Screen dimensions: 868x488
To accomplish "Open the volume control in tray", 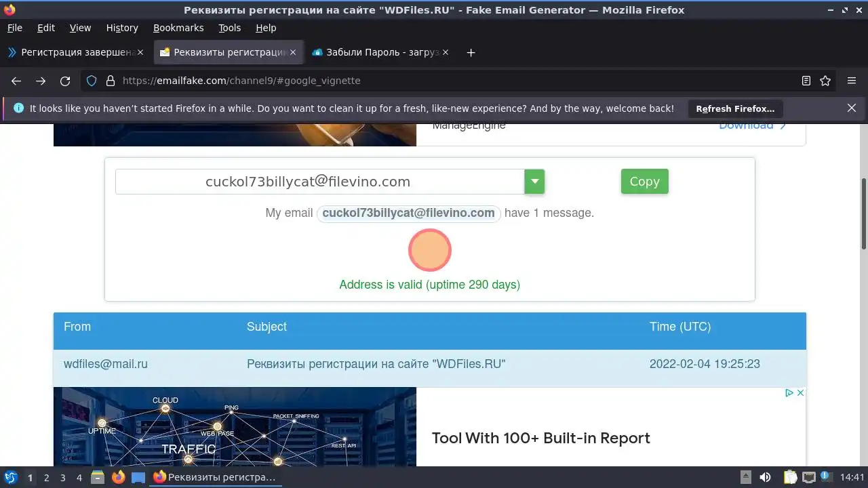I will click(765, 477).
